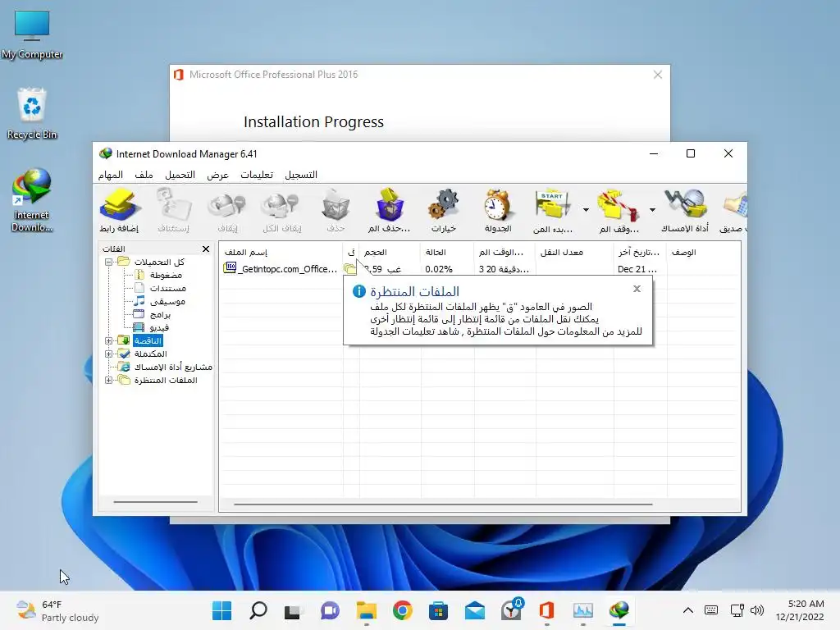This screenshot has height=630, width=840.
Task: Open the Registration (التسجيل) menu
Action: pyautogui.click(x=301, y=175)
